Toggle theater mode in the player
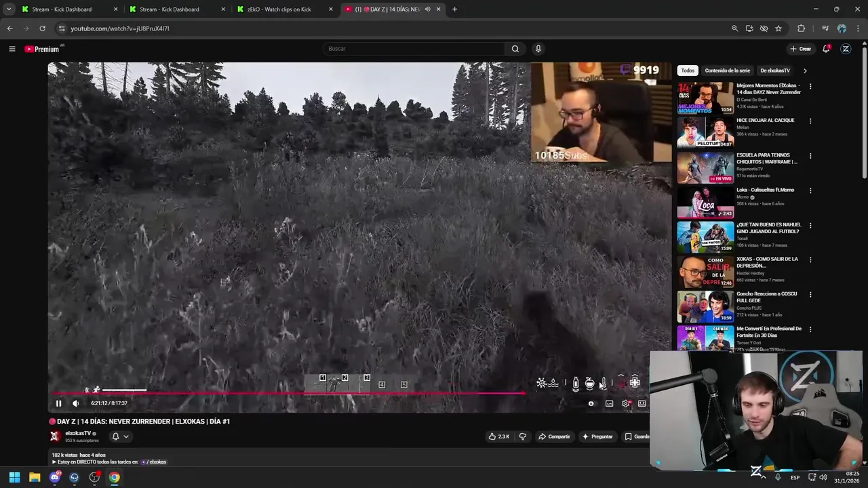The image size is (868, 488). click(x=642, y=403)
